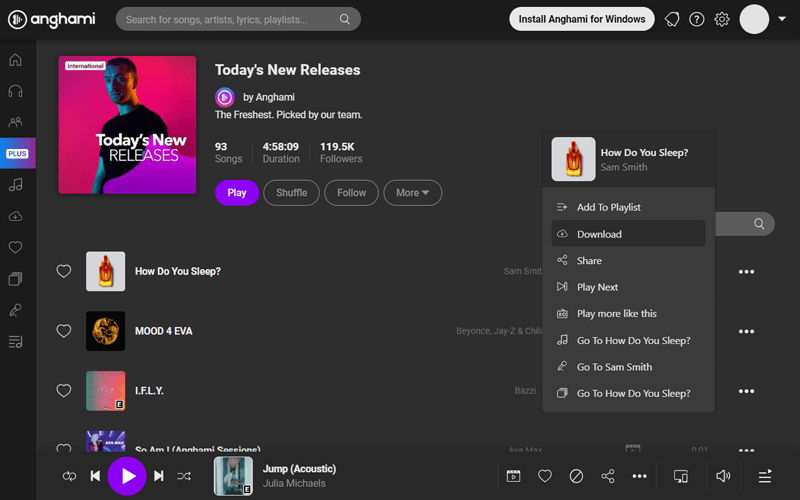Screen dimensions: 800x500
Task: Open the friends icon in sidebar
Action: pos(15,122)
